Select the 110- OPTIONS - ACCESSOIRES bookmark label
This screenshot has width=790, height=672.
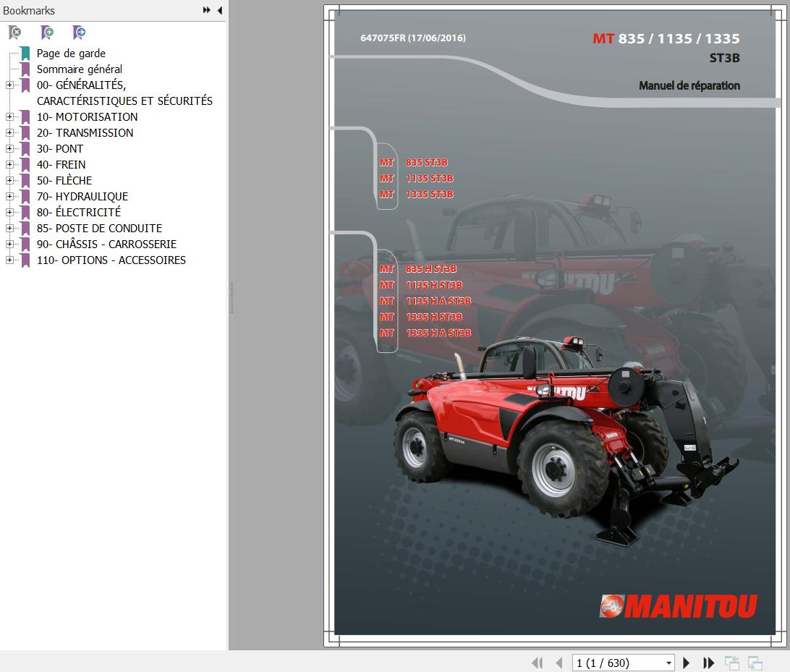click(111, 260)
